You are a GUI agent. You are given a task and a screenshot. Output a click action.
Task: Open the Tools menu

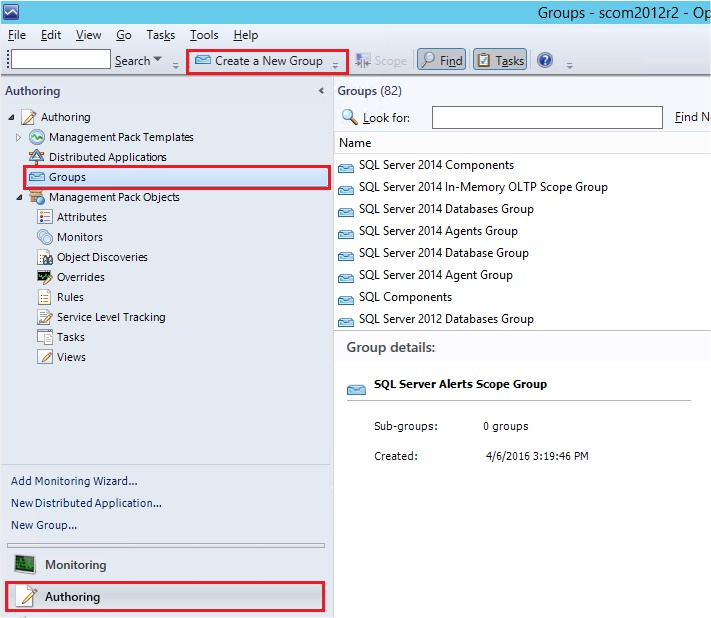(204, 35)
